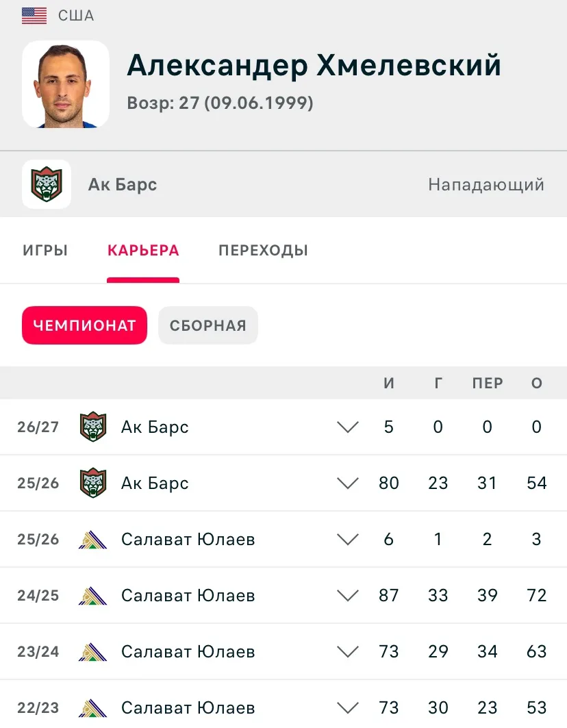Expand the 22/23 Салават Юлаев season chevron
The image size is (567, 728).
click(x=348, y=708)
